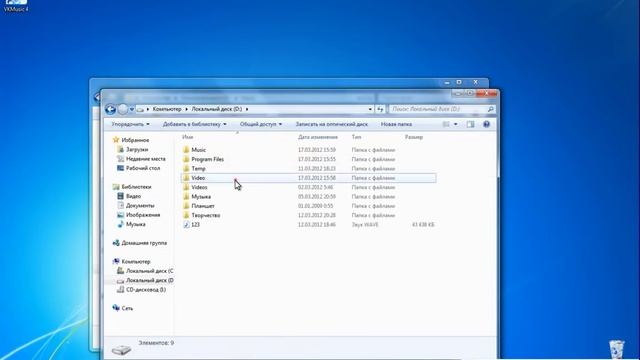Screen dimensions: 640x360
Task: Select the Videos folder icon
Action: 186,187
